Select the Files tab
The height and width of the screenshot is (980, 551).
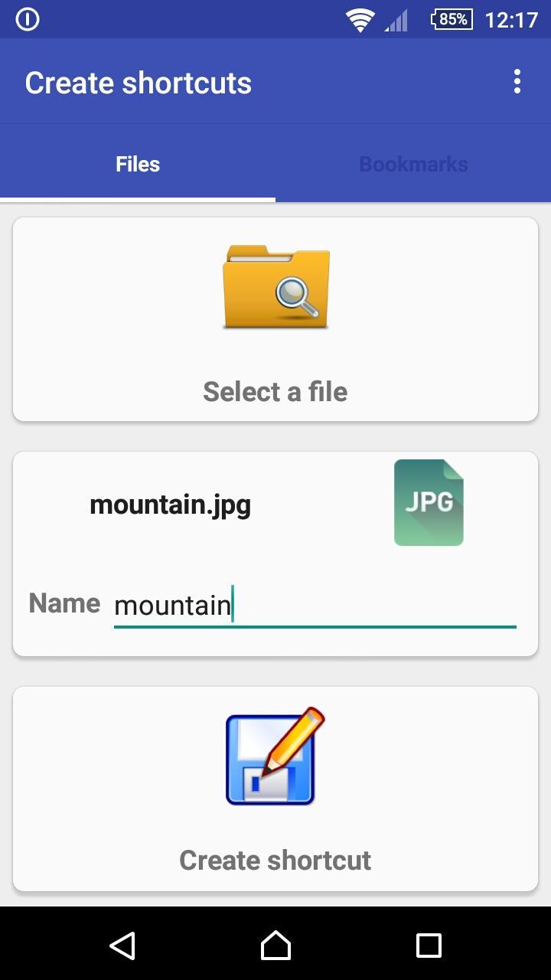pyautogui.click(x=138, y=164)
